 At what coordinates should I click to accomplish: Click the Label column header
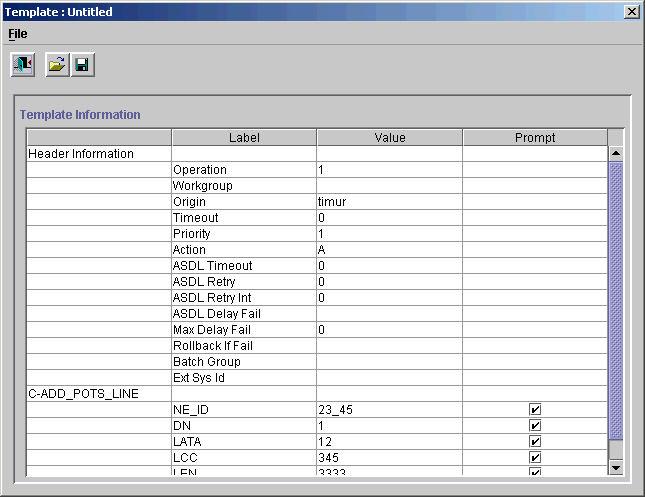(244, 137)
